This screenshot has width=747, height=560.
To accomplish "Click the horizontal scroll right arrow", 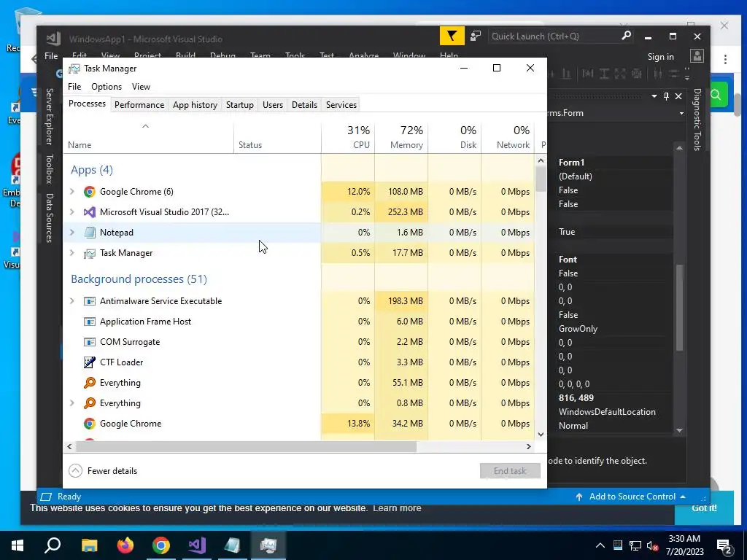I will point(528,447).
